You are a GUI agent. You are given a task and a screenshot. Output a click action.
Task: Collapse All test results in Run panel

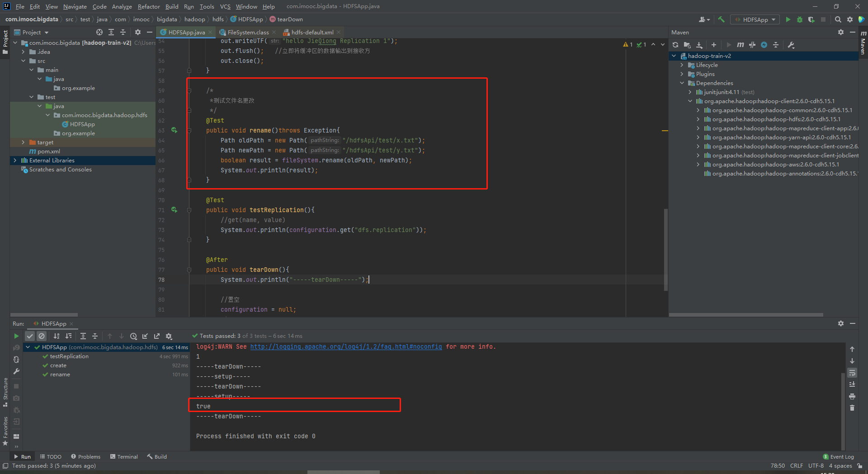tap(95, 336)
